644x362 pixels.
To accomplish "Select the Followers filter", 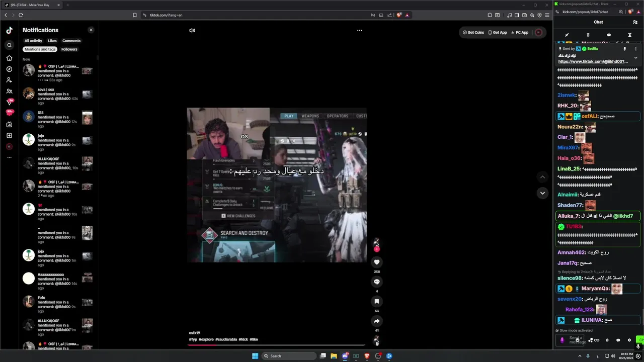I will [x=69, y=49].
